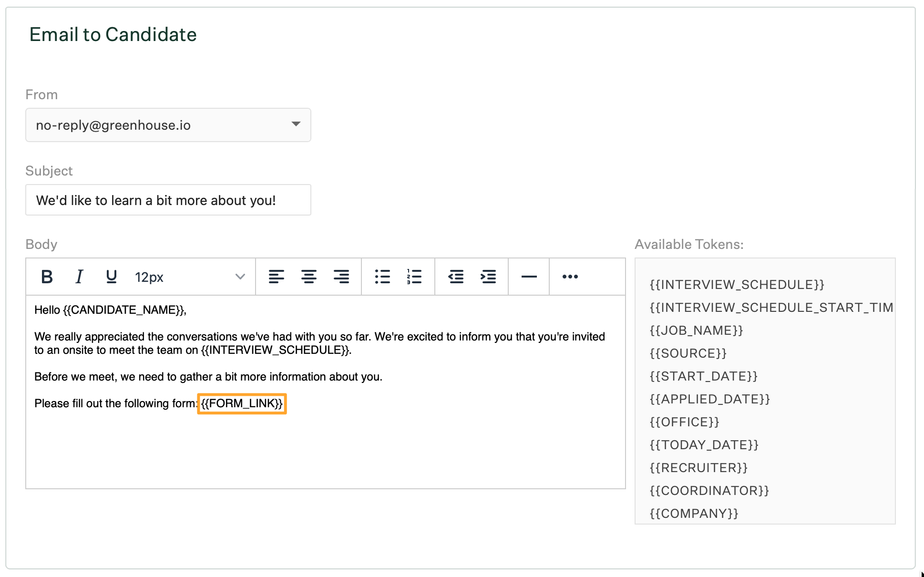Apply italic formatting
Viewport: 924px width, 577px height.
pos(79,277)
